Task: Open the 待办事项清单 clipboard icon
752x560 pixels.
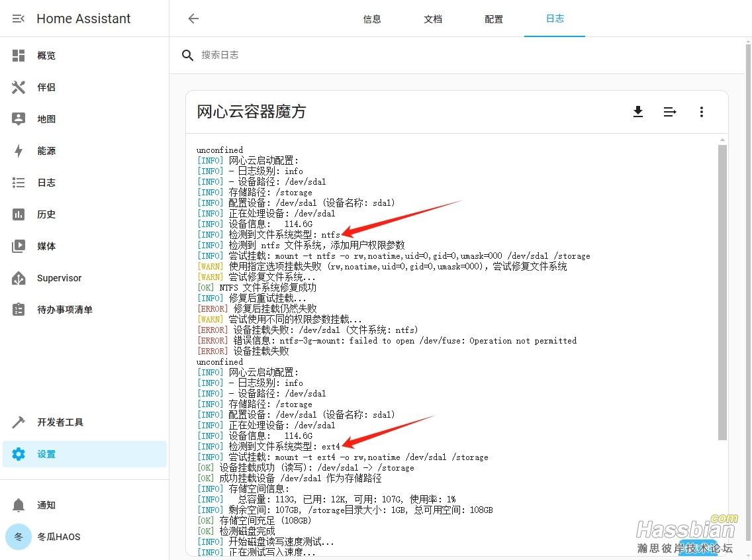Action: (x=19, y=310)
